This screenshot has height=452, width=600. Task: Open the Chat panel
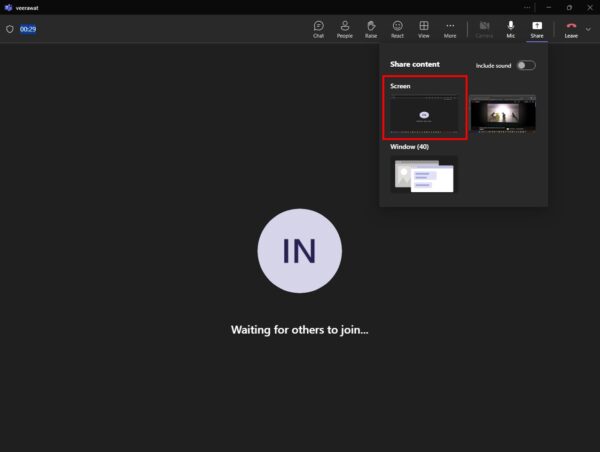318,28
